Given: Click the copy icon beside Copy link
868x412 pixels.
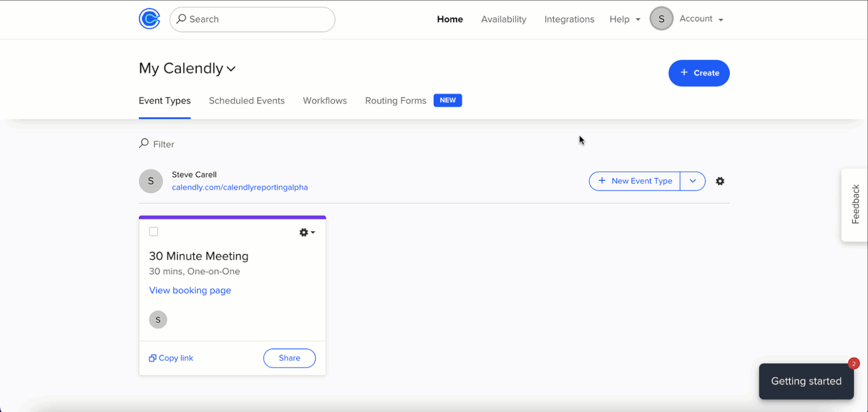Looking at the screenshot, I should [152, 358].
